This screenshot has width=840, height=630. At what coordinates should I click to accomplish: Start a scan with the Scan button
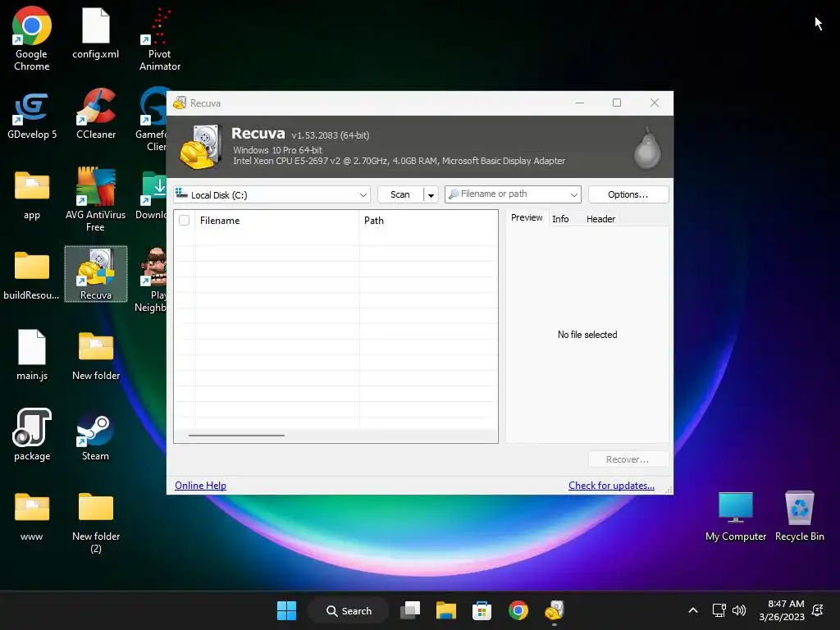tap(400, 194)
